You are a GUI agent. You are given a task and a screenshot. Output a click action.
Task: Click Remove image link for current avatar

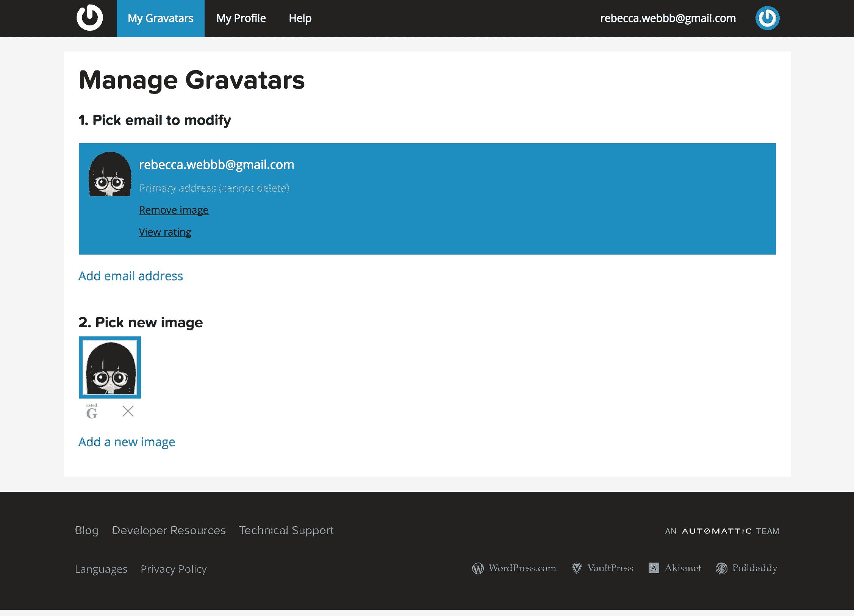(173, 210)
